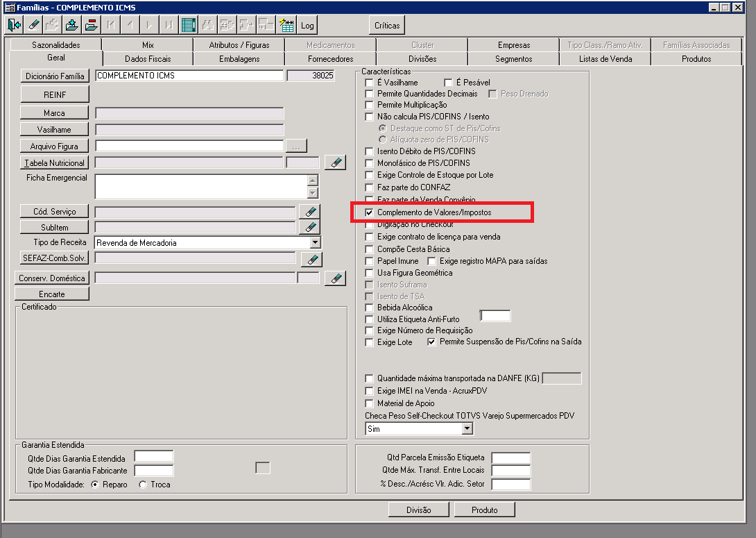Open the Sazonalidades tab
Image resolution: width=756 pixels, height=538 pixels.
pyautogui.click(x=56, y=45)
